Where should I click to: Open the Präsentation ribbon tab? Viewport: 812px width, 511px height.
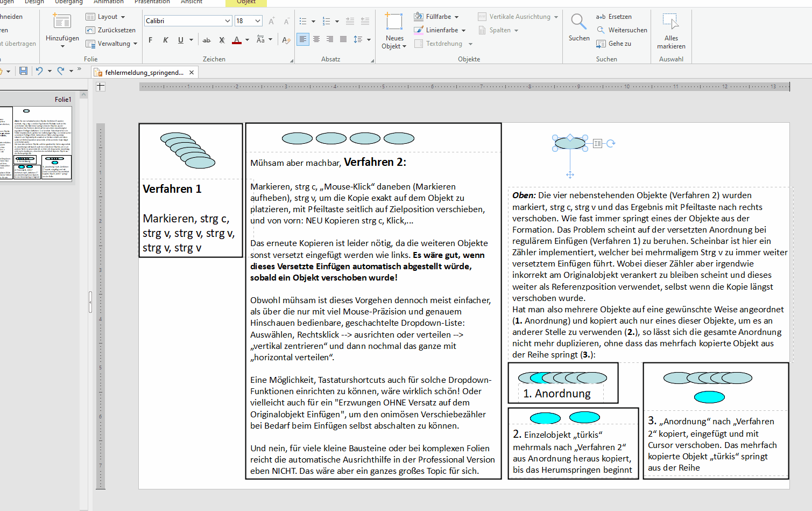point(152,2)
